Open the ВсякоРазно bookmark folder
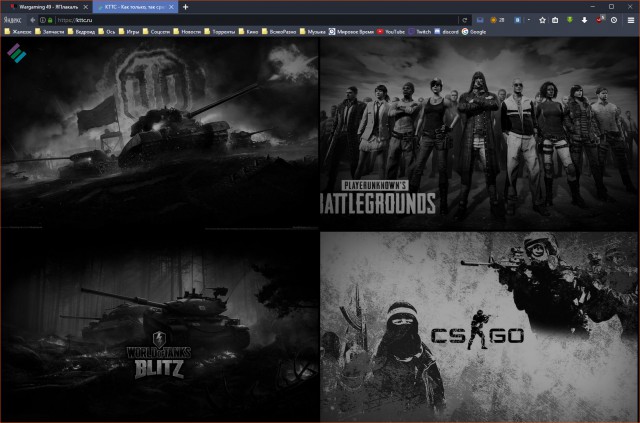The height and width of the screenshot is (423, 640). (279, 32)
